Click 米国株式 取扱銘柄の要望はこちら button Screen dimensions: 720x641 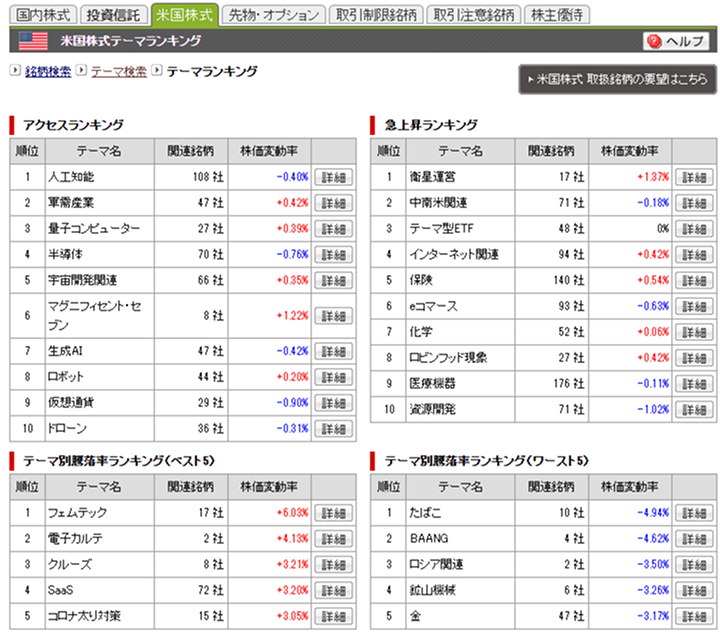pos(618,79)
